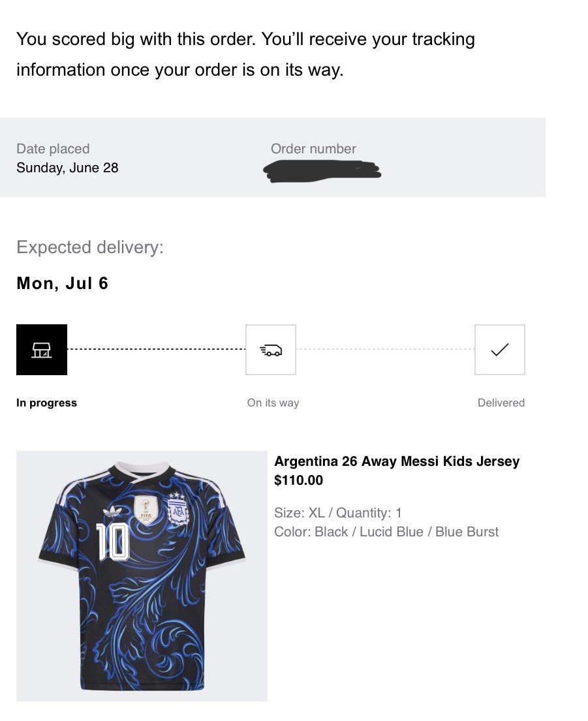Click the black storefront In progress icon
The height and width of the screenshot is (721, 588).
[x=41, y=350]
